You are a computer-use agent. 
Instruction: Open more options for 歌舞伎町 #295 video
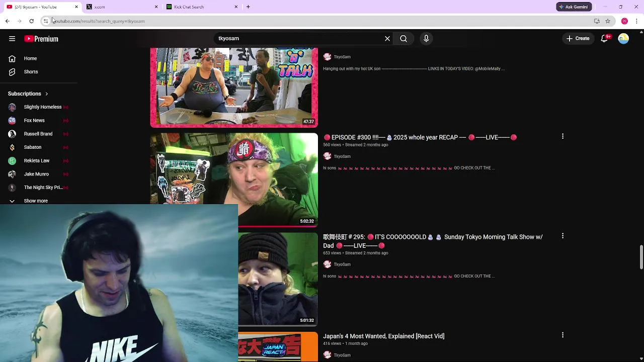click(x=562, y=236)
